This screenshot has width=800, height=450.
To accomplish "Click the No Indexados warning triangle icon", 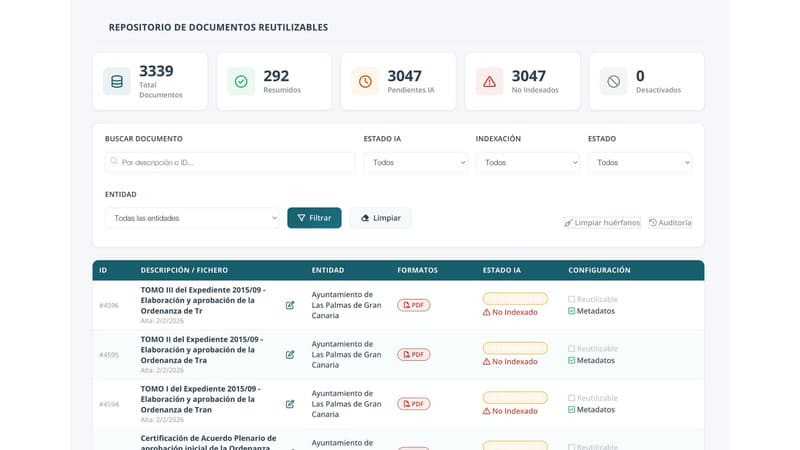I will click(489, 82).
